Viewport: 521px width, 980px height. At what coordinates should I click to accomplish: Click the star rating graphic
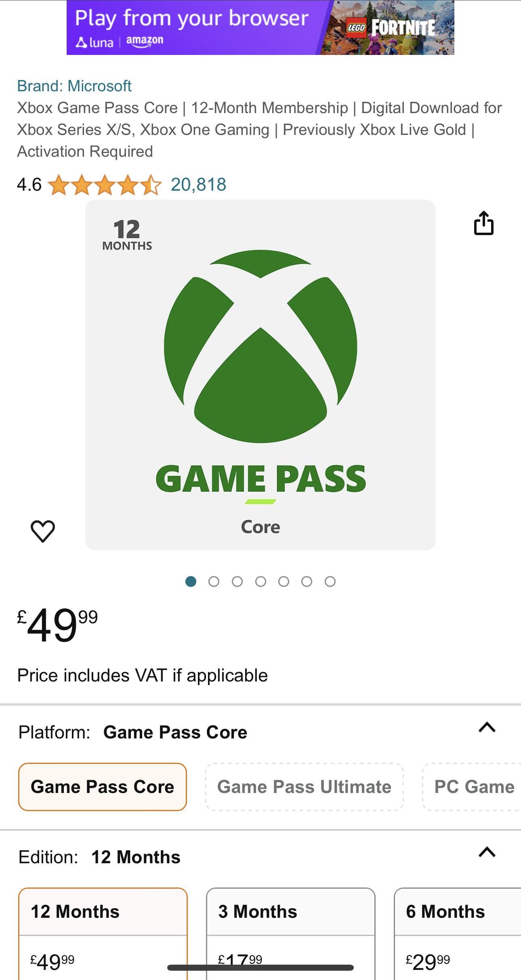pyautogui.click(x=105, y=185)
